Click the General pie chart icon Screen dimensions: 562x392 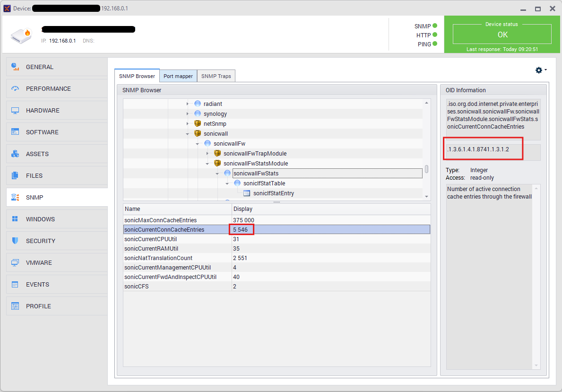[x=15, y=67]
